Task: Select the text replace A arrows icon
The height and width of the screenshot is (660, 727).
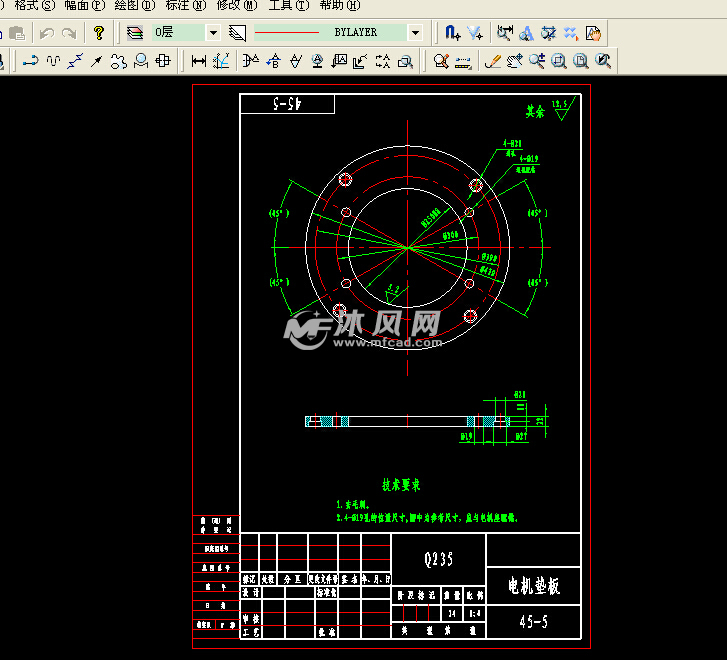Action: point(383,61)
